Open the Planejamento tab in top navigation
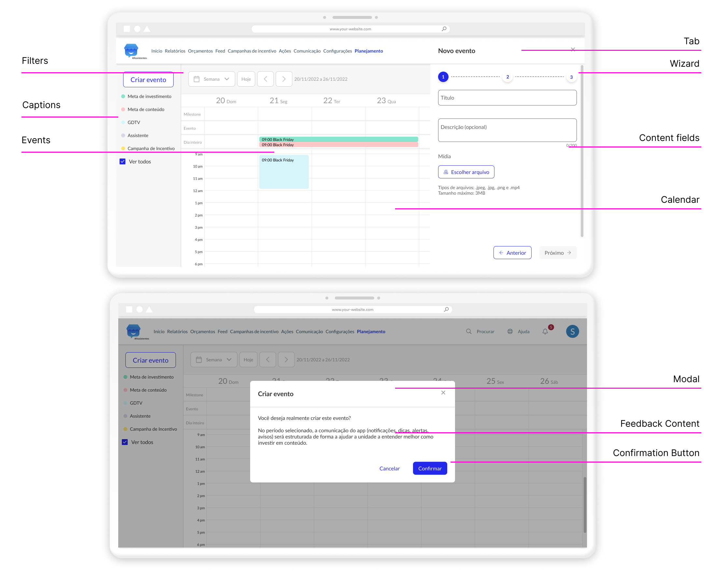The height and width of the screenshot is (583, 728). coord(369,51)
